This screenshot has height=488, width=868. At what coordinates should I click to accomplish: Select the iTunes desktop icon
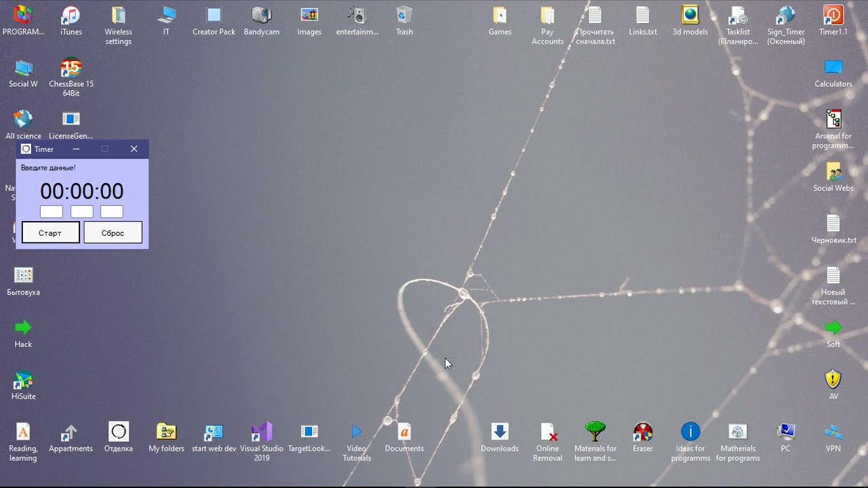pos(71,15)
